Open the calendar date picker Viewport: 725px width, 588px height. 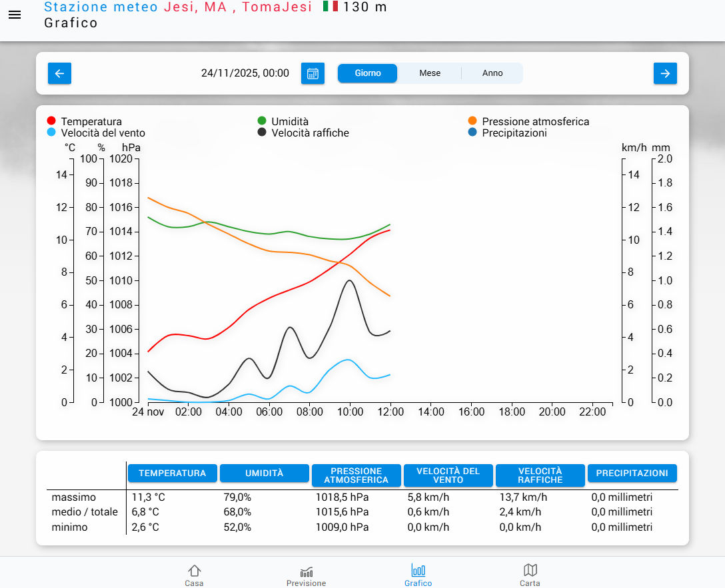tap(313, 73)
